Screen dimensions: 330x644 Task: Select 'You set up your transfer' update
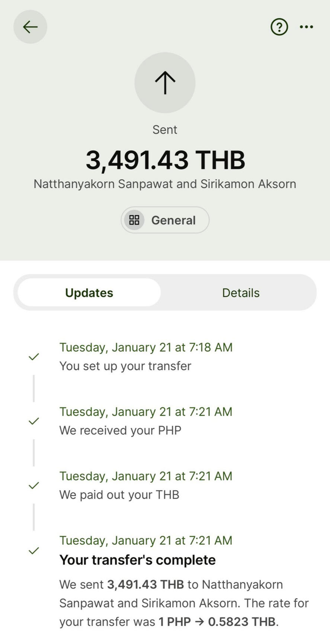125,366
